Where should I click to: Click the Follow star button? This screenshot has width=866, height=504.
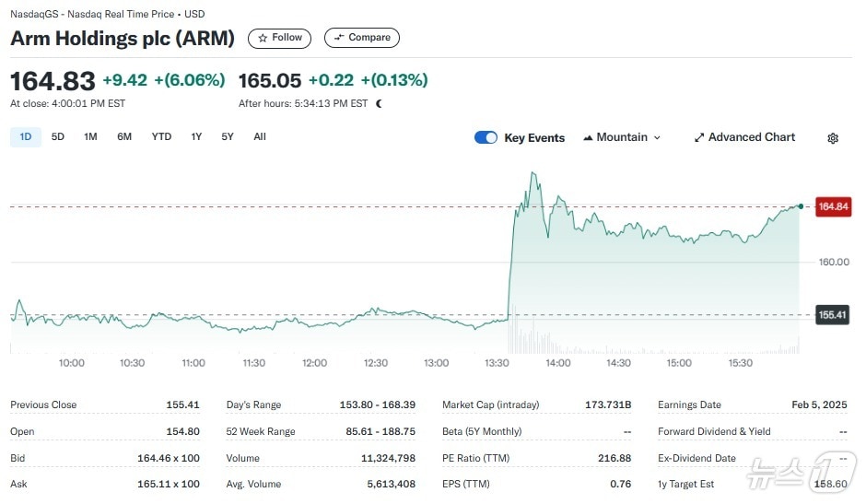[279, 38]
